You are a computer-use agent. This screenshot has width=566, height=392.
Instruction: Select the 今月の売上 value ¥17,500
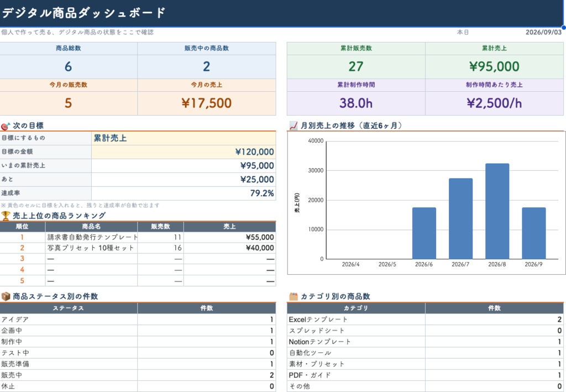[x=207, y=103]
